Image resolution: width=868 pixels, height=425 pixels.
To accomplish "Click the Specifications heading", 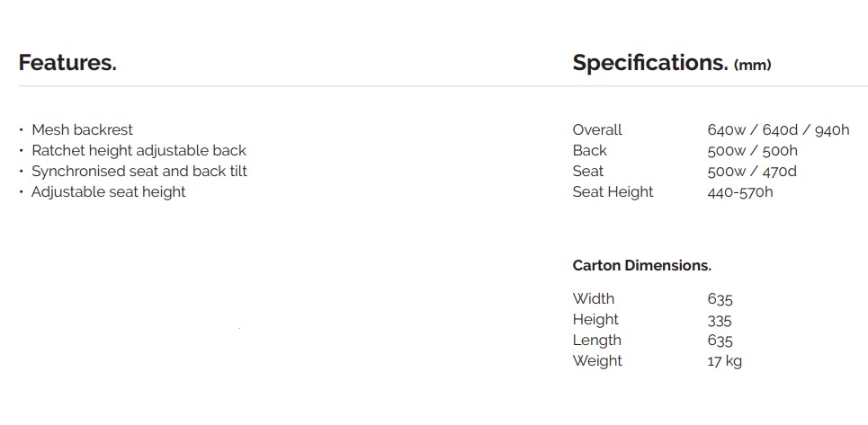I will coord(649,63).
